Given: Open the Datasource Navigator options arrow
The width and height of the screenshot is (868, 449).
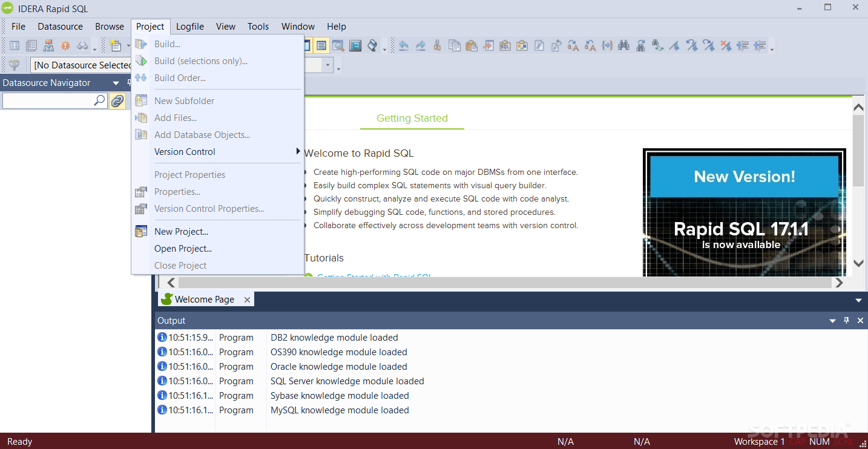Looking at the screenshot, I should [116, 84].
